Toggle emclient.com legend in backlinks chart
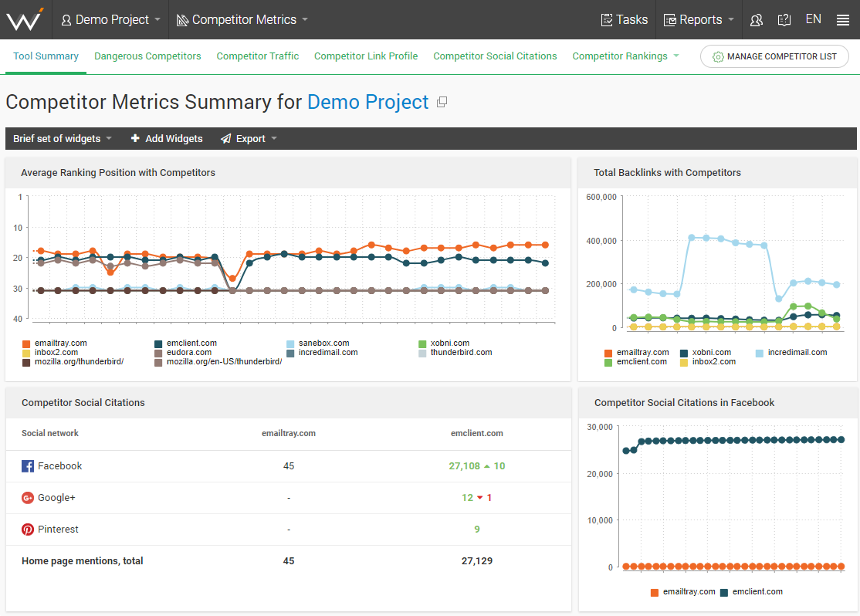The image size is (860, 616). (x=635, y=362)
